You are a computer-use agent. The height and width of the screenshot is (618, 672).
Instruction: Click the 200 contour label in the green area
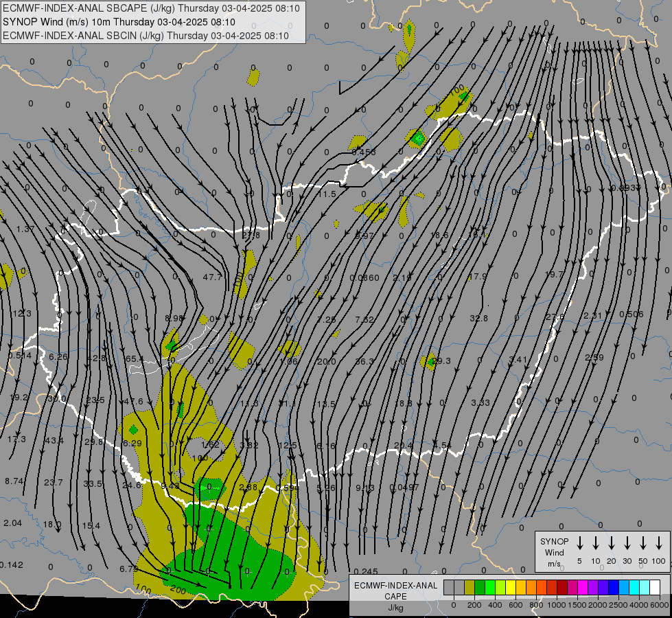[x=178, y=590]
